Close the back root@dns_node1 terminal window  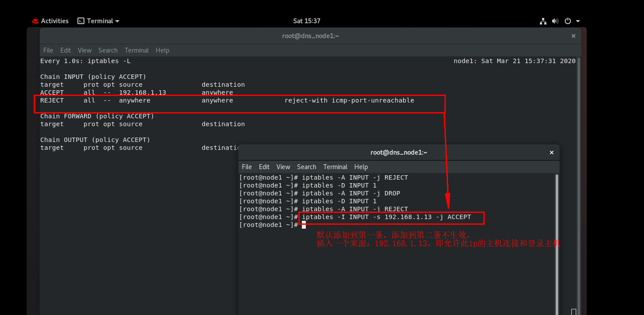(x=574, y=36)
